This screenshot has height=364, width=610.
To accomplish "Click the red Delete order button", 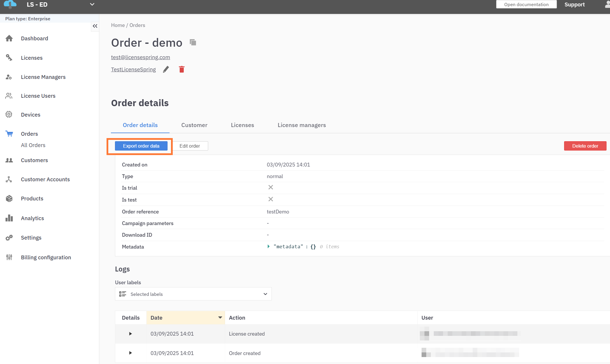I will click(585, 146).
